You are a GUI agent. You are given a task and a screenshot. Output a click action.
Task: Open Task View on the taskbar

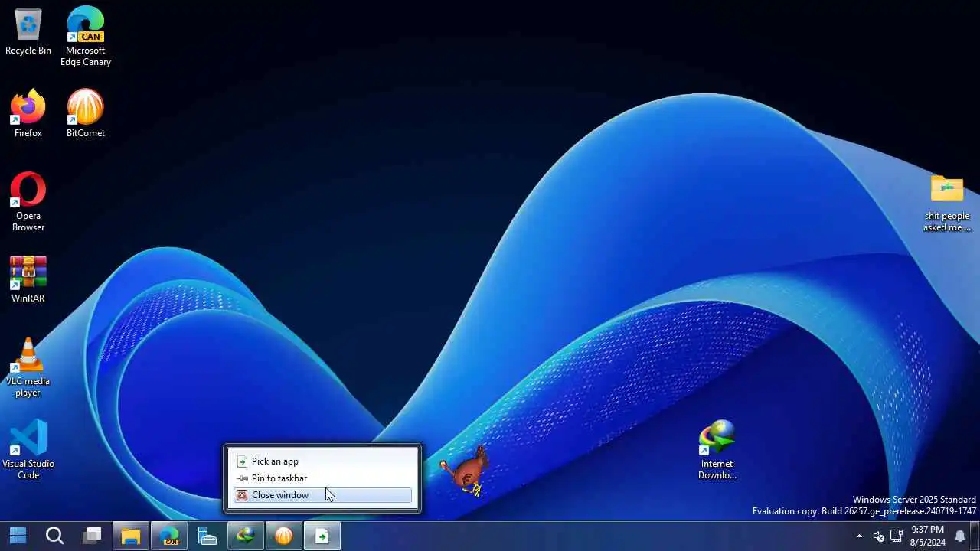pyautogui.click(x=93, y=536)
